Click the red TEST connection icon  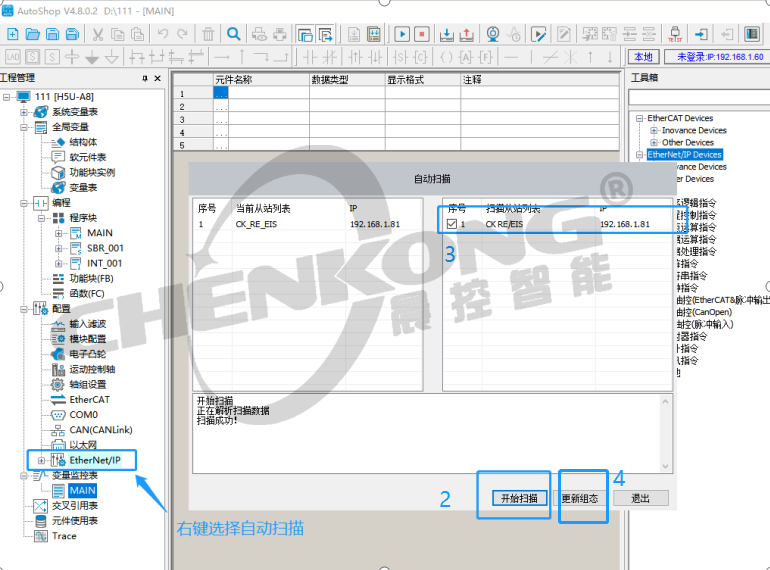[x=675, y=34]
